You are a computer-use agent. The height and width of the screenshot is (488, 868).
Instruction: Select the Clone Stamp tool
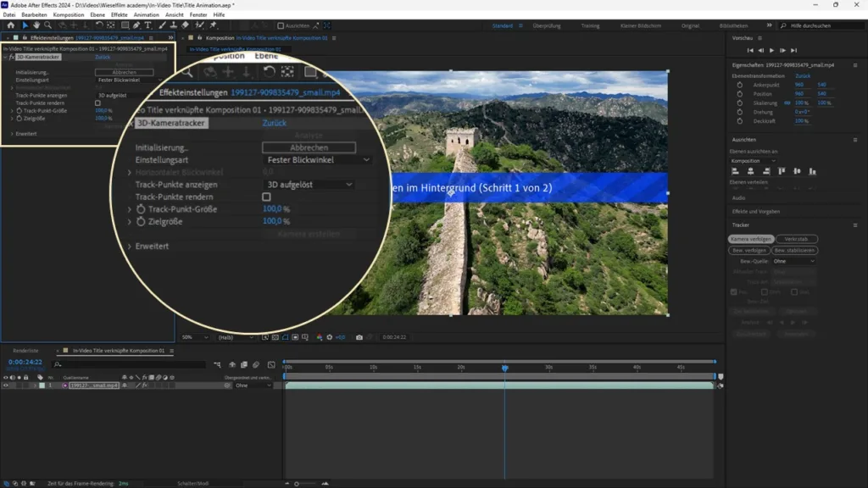(x=173, y=25)
